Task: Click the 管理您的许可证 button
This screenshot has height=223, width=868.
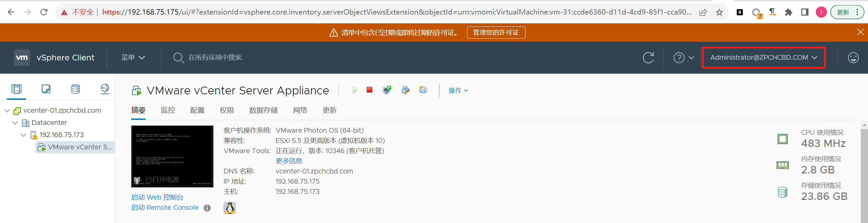Action: pyautogui.click(x=496, y=33)
